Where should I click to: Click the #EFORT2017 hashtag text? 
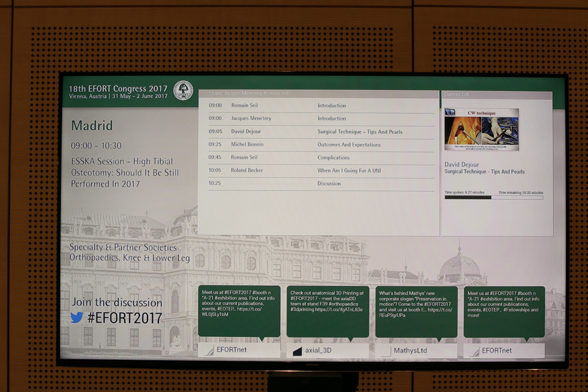pyautogui.click(x=125, y=317)
